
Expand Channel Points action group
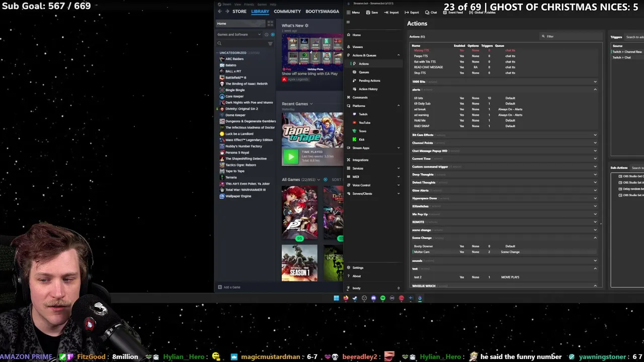point(595,143)
